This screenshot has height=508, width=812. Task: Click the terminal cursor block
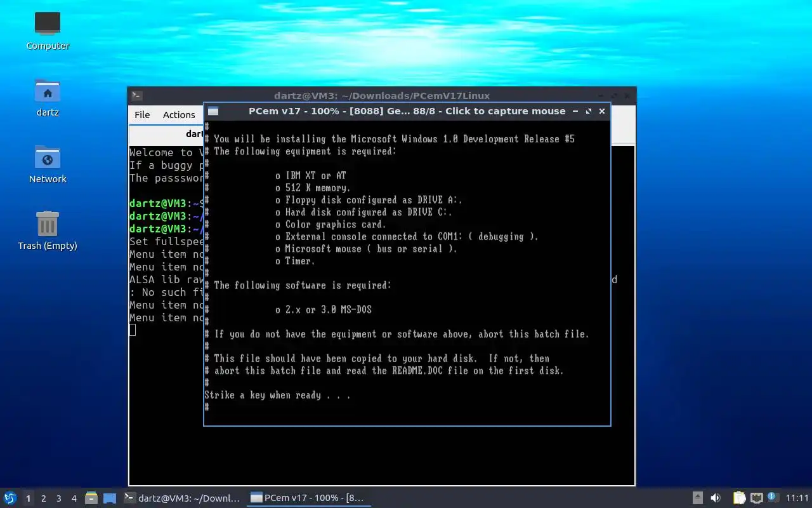click(133, 330)
